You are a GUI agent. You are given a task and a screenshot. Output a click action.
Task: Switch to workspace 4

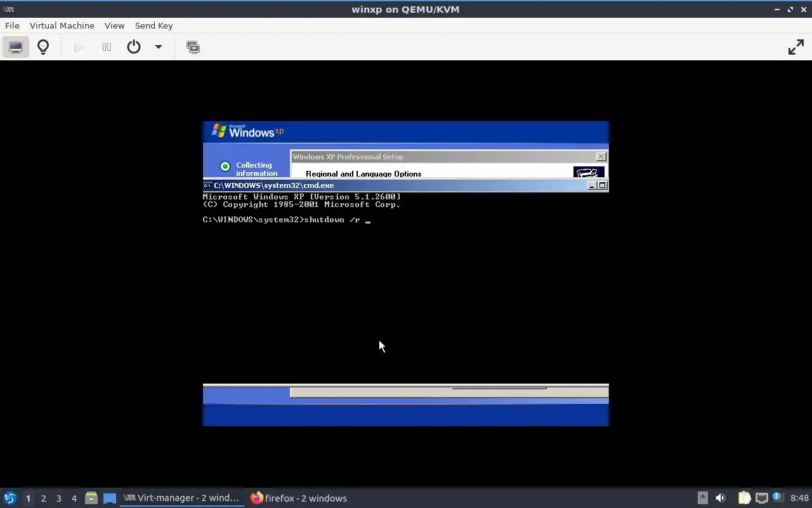[74, 498]
